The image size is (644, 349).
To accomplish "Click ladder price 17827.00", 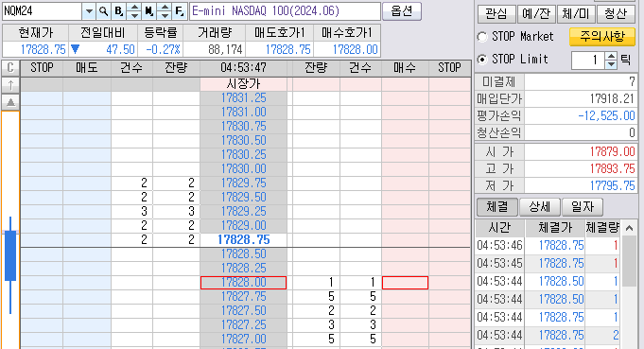I will click(244, 340).
